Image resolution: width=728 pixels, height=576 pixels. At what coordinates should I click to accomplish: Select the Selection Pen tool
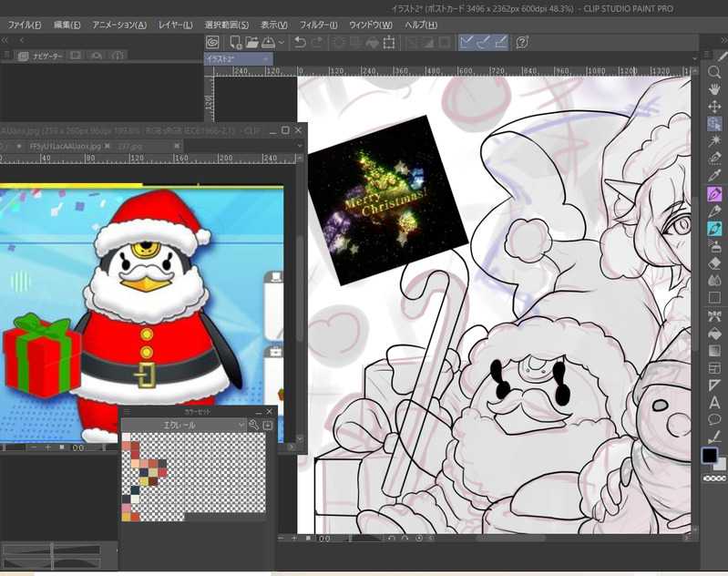(x=714, y=158)
